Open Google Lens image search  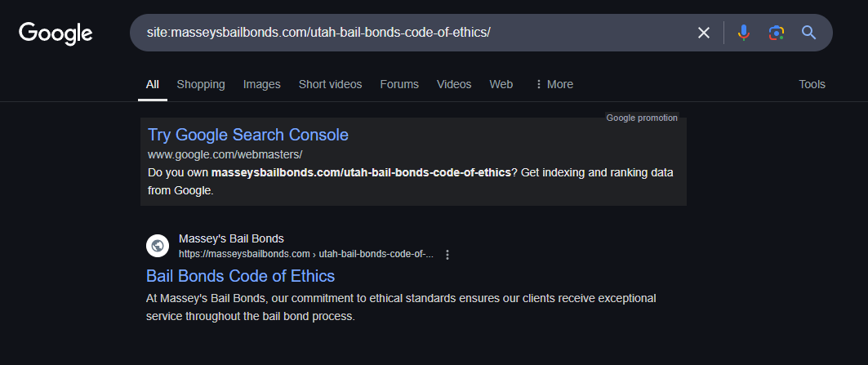tap(776, 33)
